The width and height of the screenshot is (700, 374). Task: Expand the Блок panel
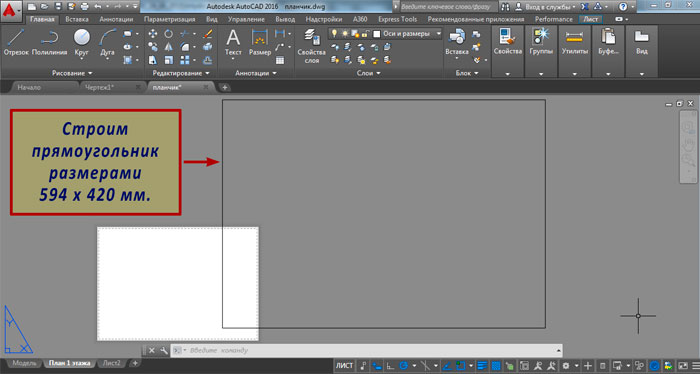467,73
